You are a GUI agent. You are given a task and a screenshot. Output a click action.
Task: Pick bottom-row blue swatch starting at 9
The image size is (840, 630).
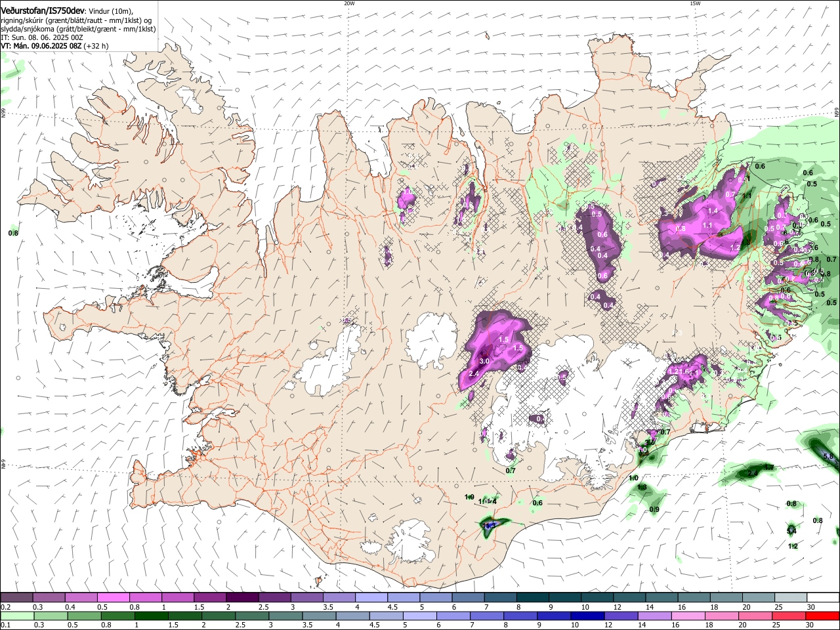pos(554,616)
